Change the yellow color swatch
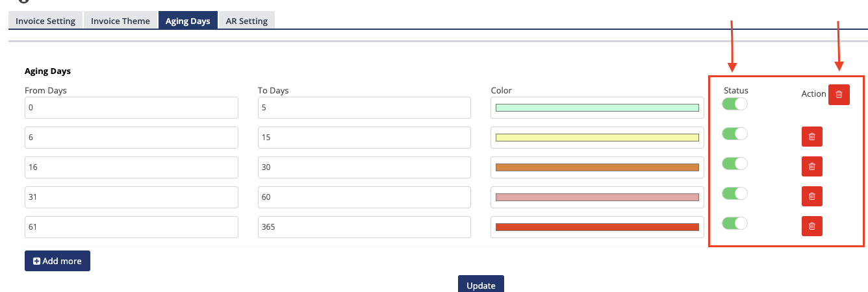This screenshot has width=868, height=292. [x=596, y=138]
